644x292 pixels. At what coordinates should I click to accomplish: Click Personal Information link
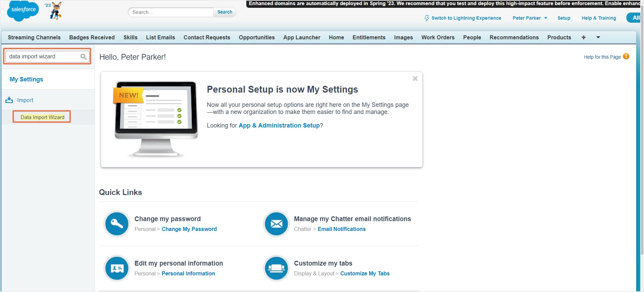click(188, 273)
